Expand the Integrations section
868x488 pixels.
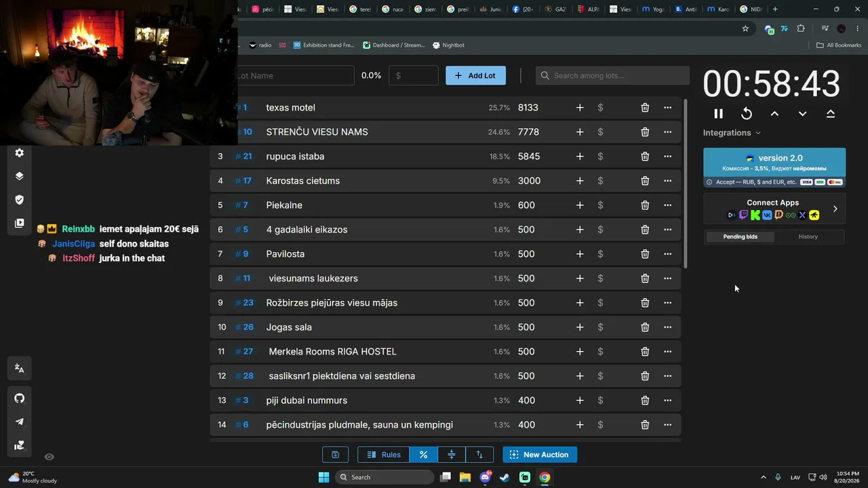coord(732,133)
